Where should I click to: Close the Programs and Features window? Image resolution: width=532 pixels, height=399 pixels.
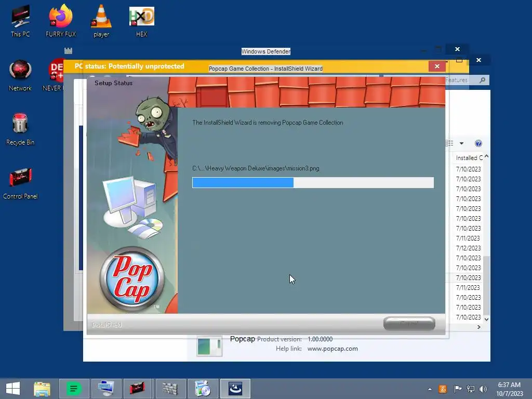(478, 60)
